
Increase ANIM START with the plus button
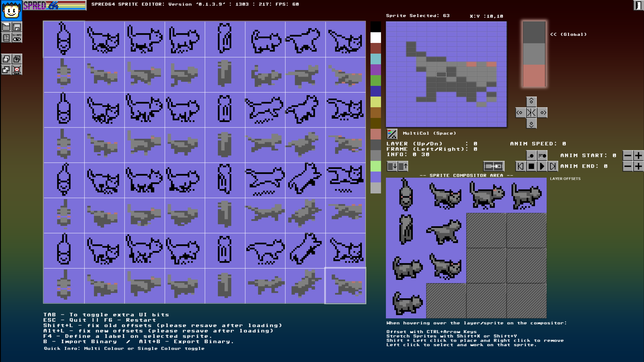tap(639, 156)
